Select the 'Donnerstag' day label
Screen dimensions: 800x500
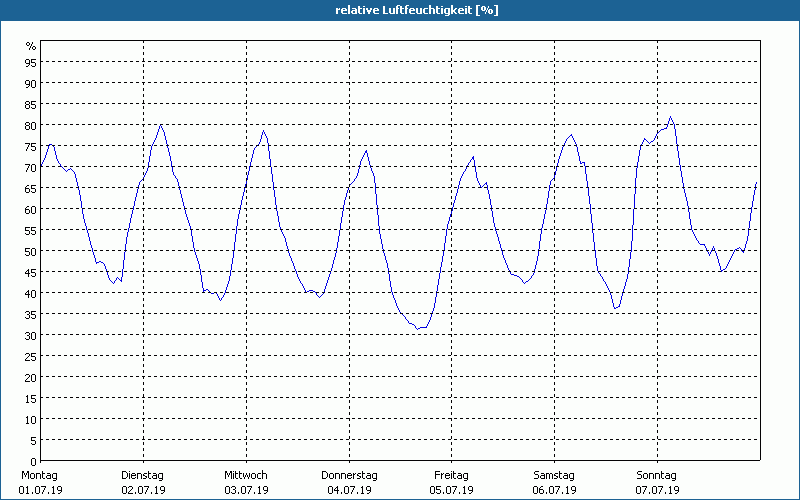(349, 475)
